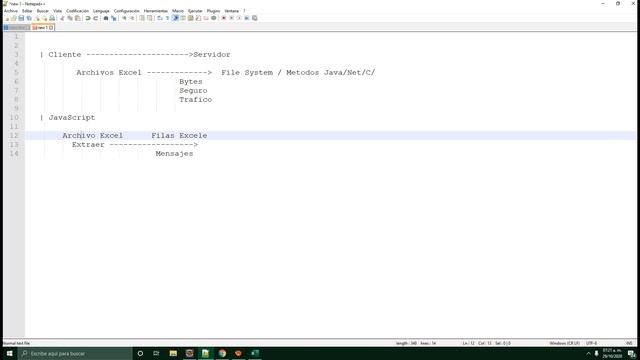
Task: Toggle synchronize horizontal scrolling icon
Action: pos(150,18)
